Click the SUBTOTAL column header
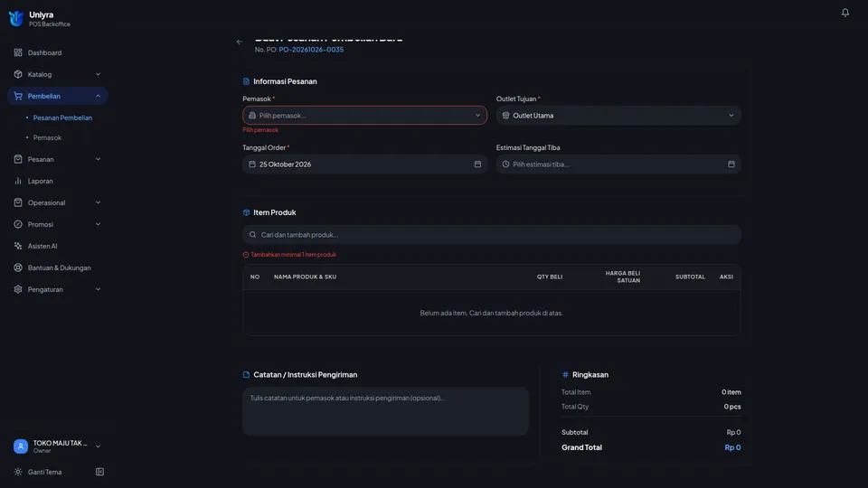Viewport: 868px width, 488px height. (x=690, y=277)
